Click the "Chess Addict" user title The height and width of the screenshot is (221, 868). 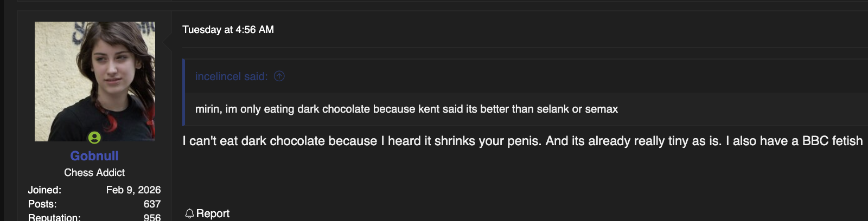(94, 172)
